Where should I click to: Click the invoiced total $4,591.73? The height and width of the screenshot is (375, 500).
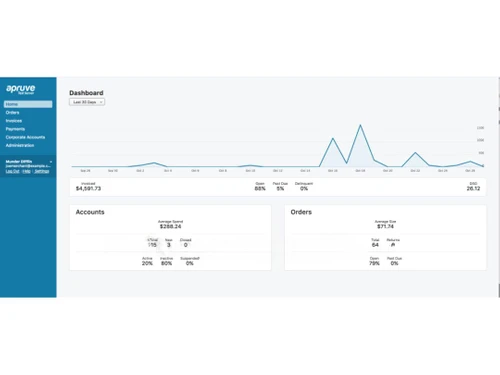coord(88,188)
